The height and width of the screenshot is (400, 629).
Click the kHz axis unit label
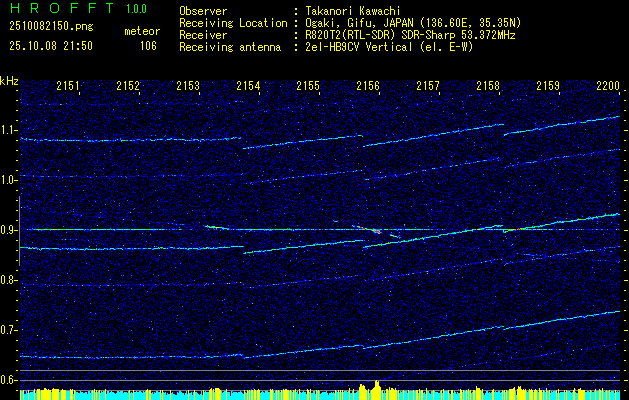point(9,81)
